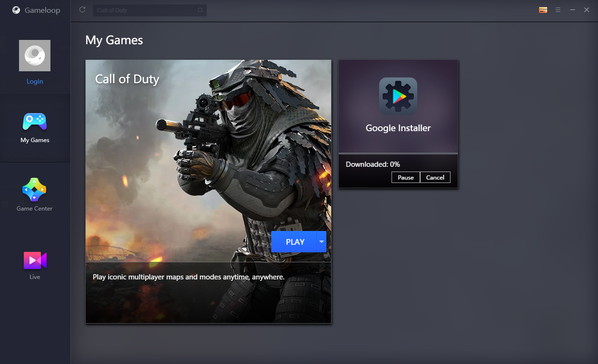Screen dimensions: 598x364
Task: Click the Google Installer download progress bar
Action: click(x=398, y=153)
